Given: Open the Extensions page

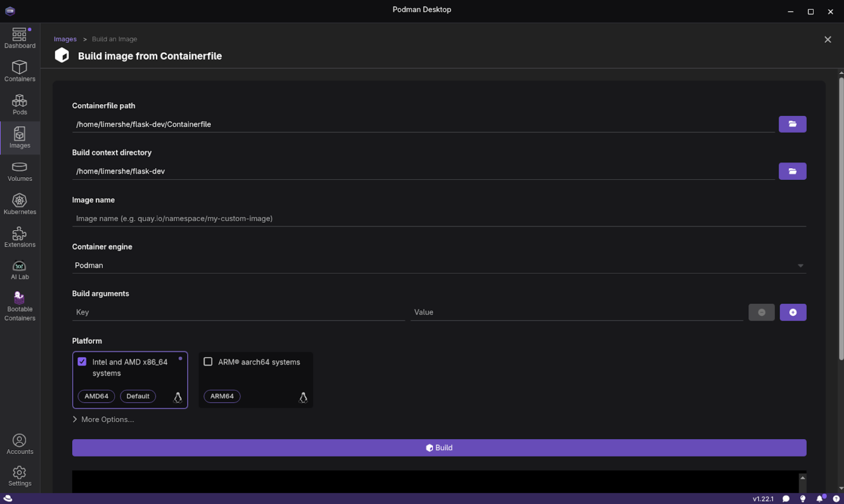Looking at the screenshot, I should pyautogui.click(x=20, y=237).
